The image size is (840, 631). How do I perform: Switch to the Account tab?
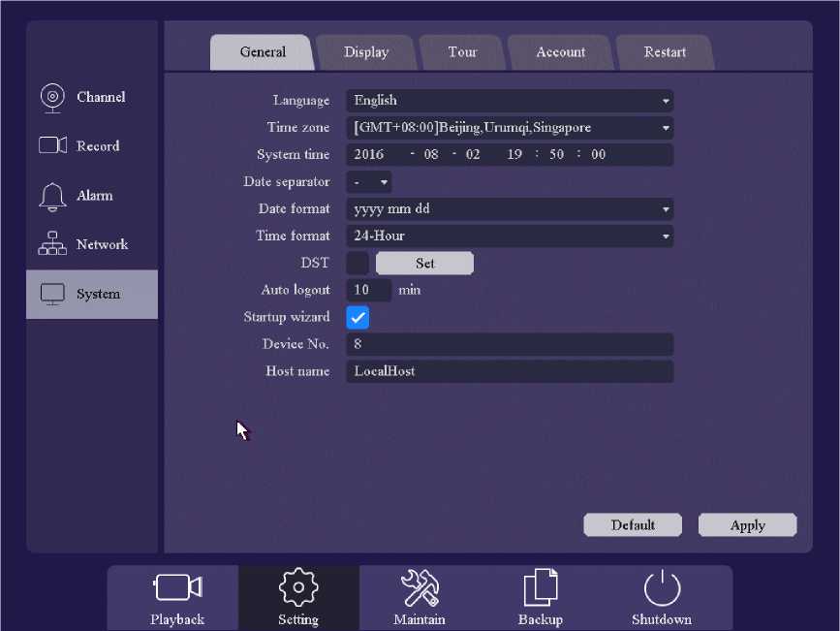click(x=560, y=52)
